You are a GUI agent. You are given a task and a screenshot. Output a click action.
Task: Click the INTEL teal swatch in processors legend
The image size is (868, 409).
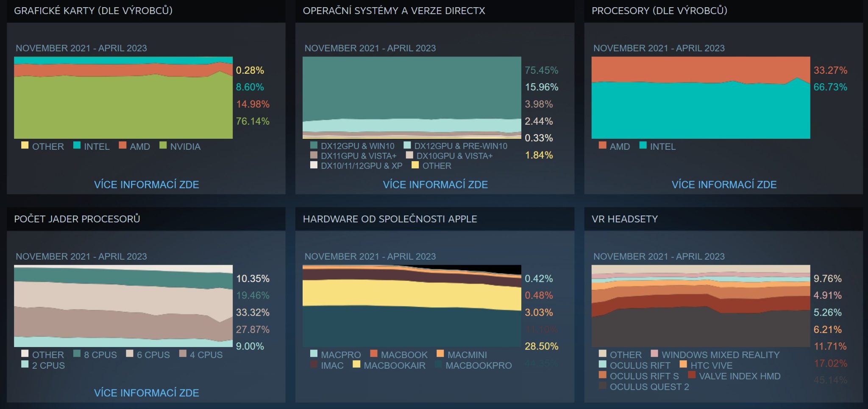[x=643, y=146]
